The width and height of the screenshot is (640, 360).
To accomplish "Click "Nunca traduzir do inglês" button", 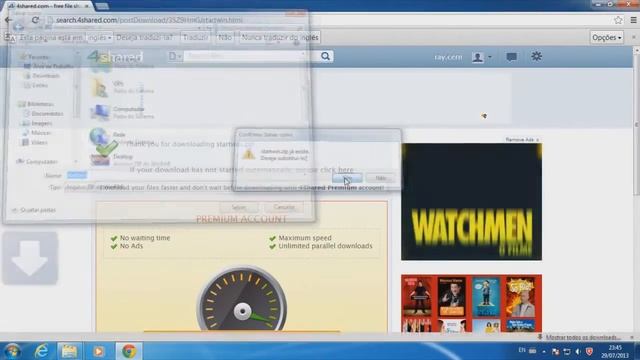I will click(280, 38).
